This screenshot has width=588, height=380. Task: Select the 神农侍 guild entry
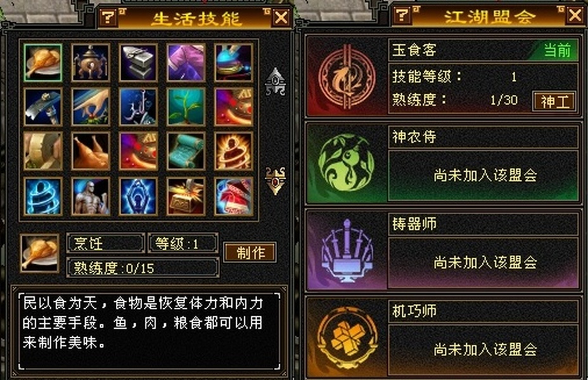(x=444, y=163)
